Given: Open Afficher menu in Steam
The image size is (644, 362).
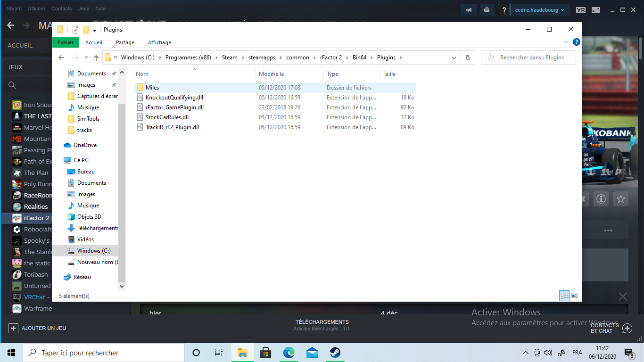Looking at the screenshot, I should [37, 8].
